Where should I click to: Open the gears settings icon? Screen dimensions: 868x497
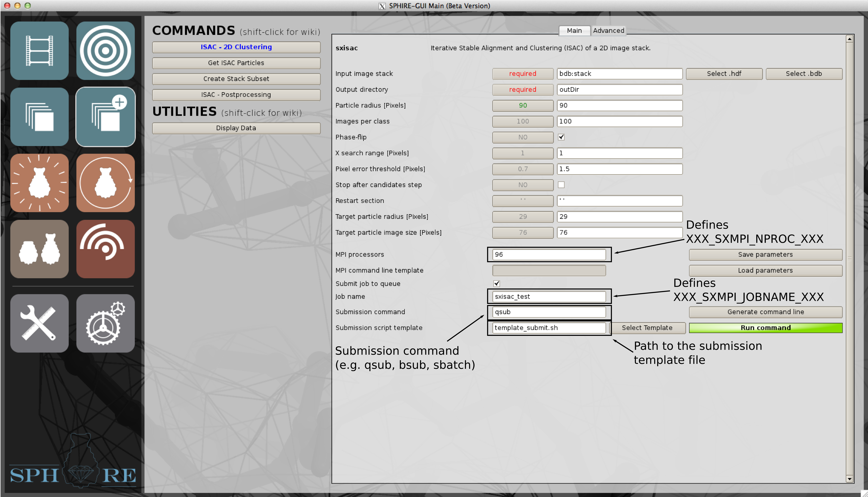[105, 323]
